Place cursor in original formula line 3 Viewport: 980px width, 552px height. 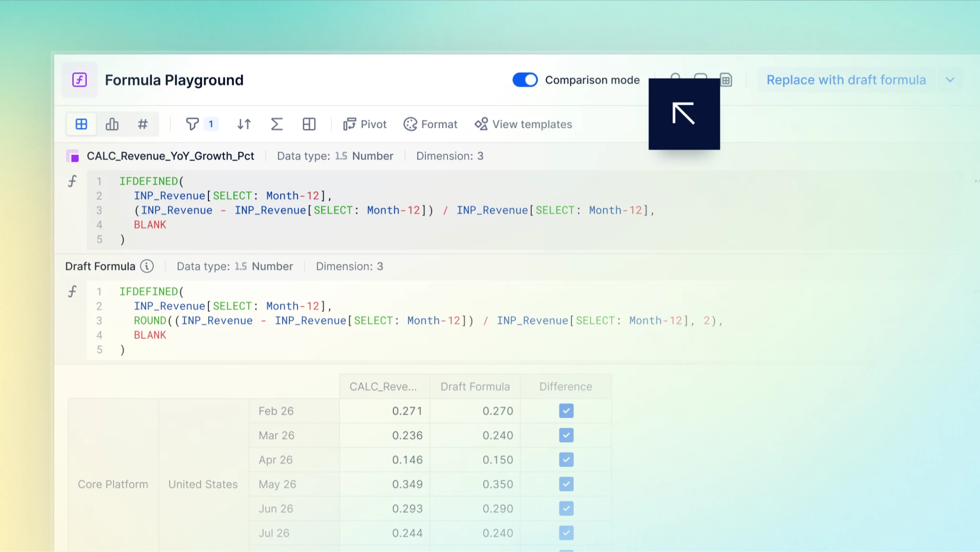(394, 210)
